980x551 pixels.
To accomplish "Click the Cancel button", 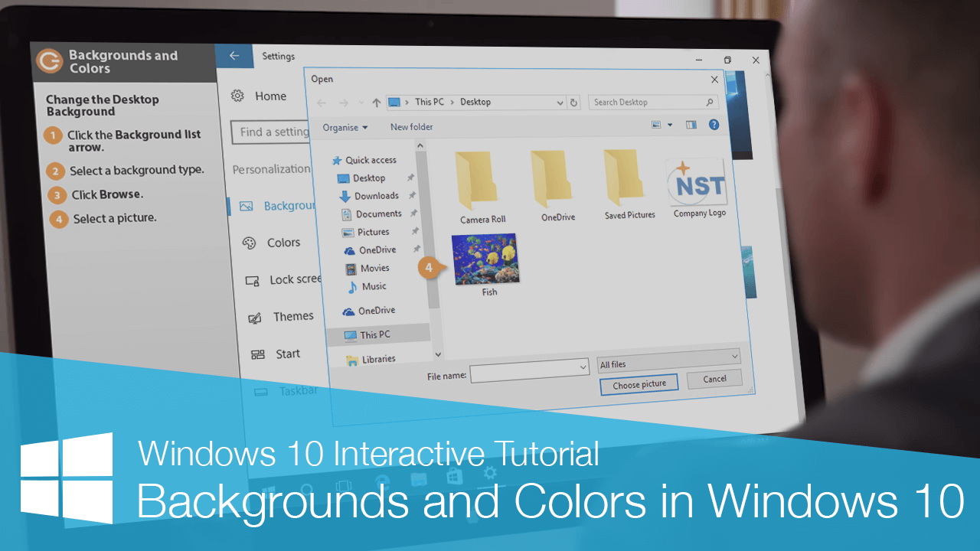I will click(714, 379).
